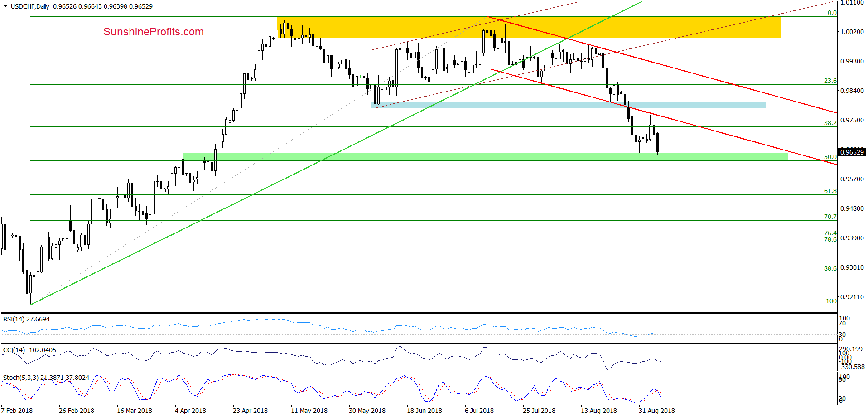This screenshot has width=868, height=417.
Task: Click the 70.7 Fibonacci level label
Action: click(830, 217)
